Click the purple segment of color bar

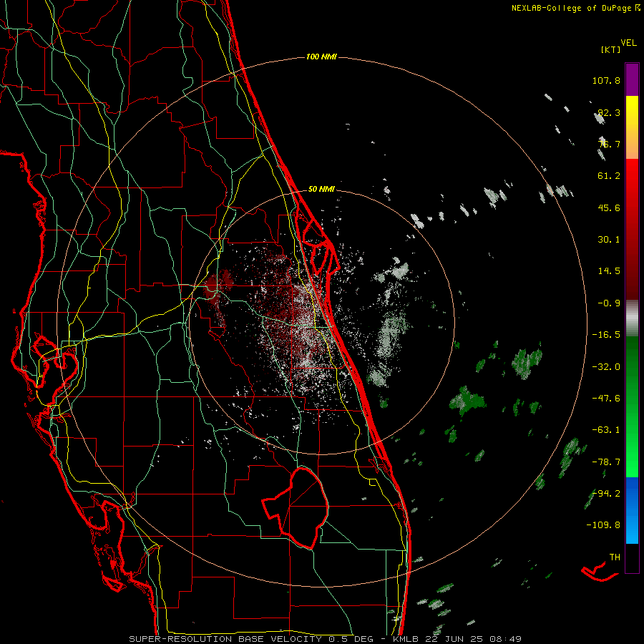point(632,79)
